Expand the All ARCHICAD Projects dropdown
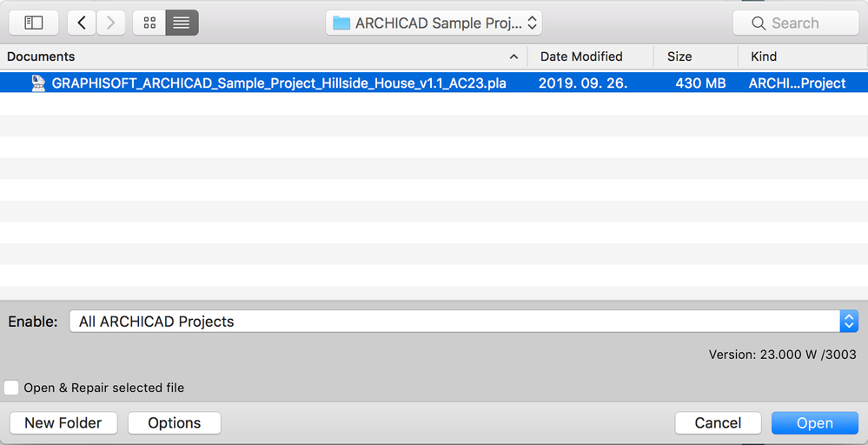 click(849, 322)
